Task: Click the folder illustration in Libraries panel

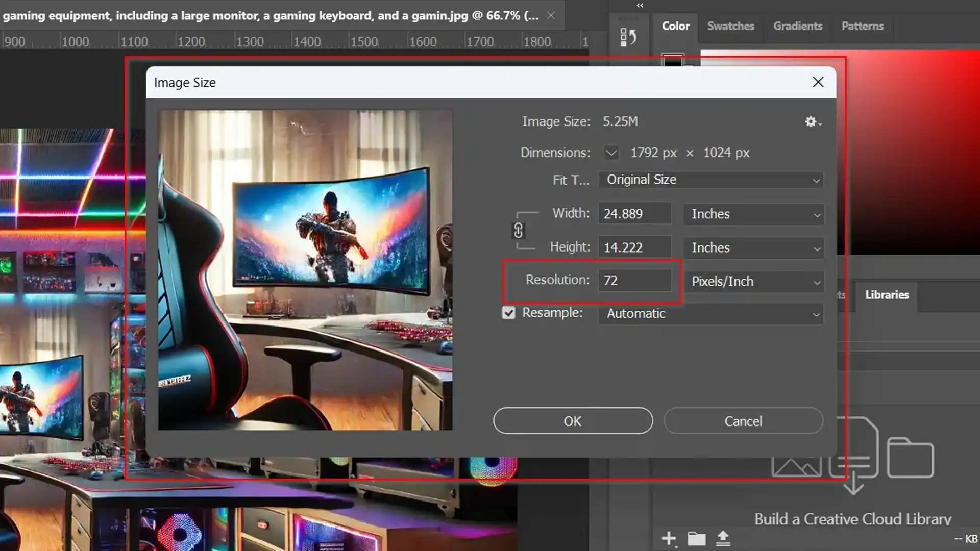Action: (911, 458)
